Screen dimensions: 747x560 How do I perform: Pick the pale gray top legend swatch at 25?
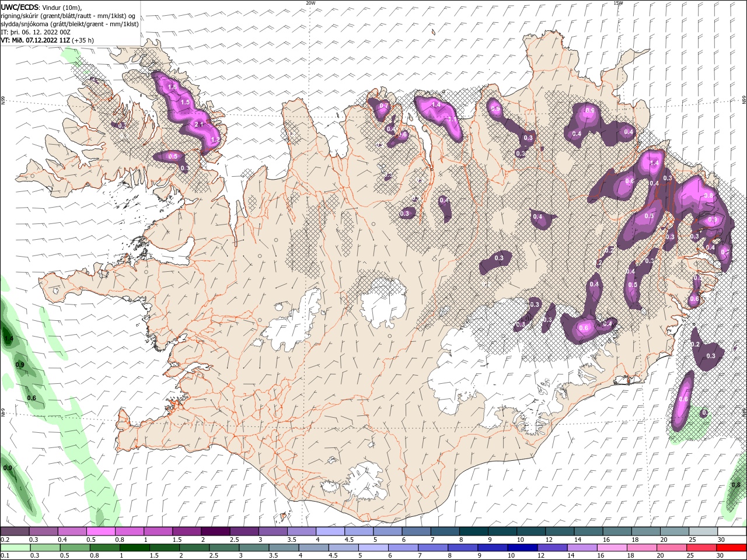(x=704, y=531)
